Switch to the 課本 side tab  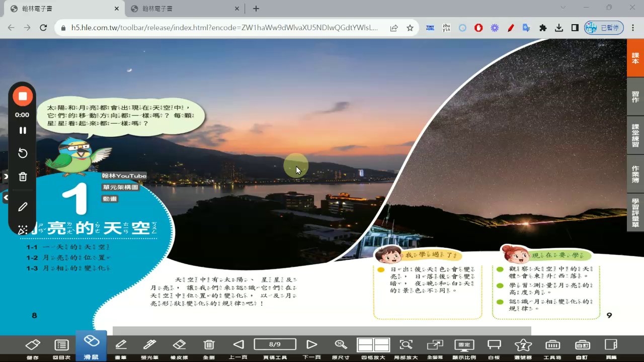pos(635,58)
